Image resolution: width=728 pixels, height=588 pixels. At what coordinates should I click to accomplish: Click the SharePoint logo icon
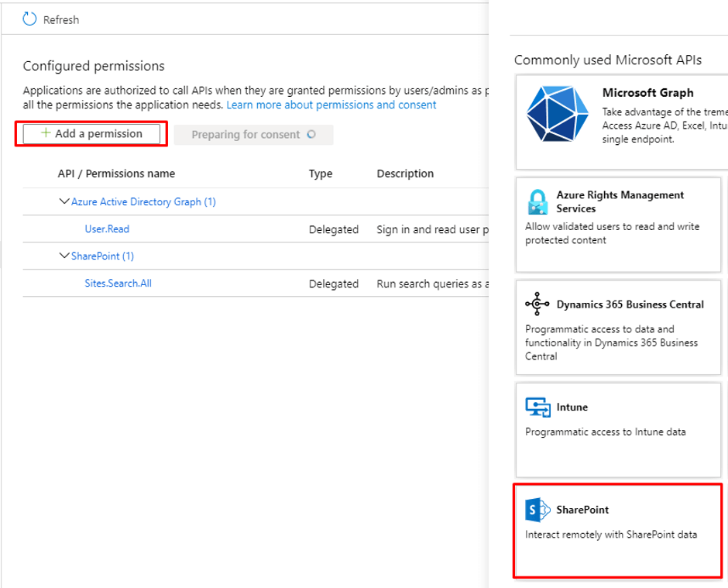point(537,510)
